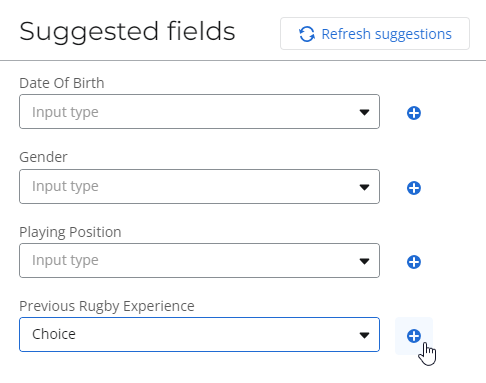Click the Date Of Birth label
Image resolution: width=486 pixels, height=383 pixels.
click(x=62, y=83)
